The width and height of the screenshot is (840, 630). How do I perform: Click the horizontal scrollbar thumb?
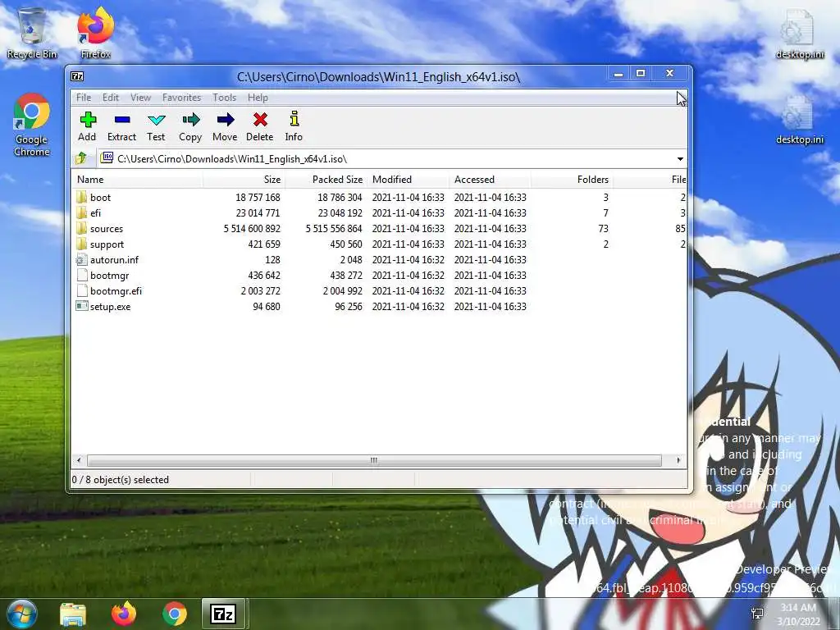(x=374, y=460)
